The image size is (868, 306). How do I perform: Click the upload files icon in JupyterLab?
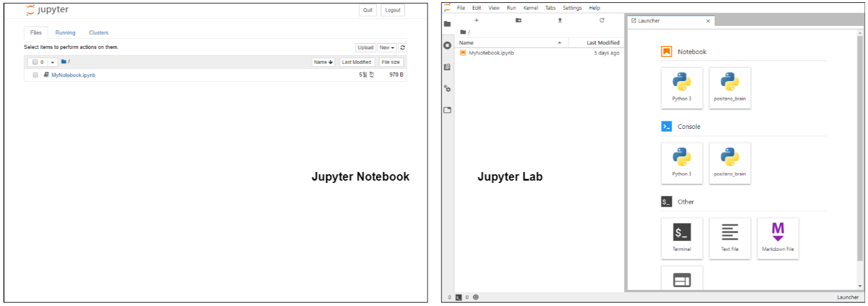(559, 20)
